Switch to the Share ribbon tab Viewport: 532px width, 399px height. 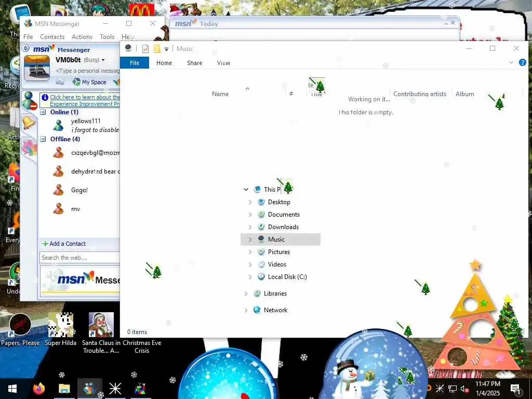[194, 63]
